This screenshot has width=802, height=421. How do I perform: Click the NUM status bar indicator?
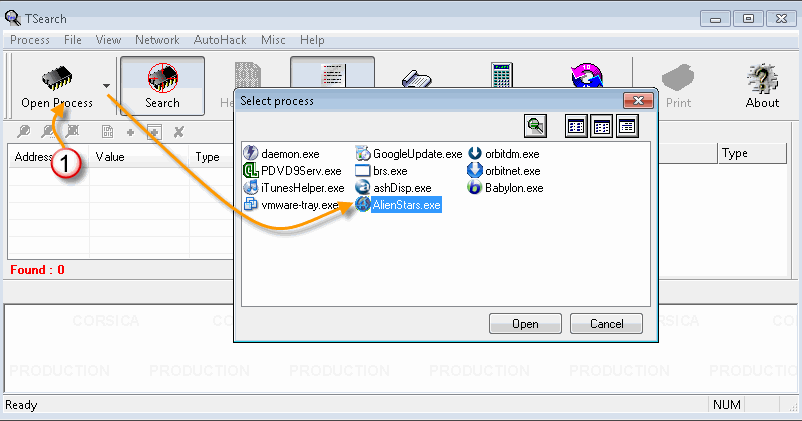click(x=726, y=405)
